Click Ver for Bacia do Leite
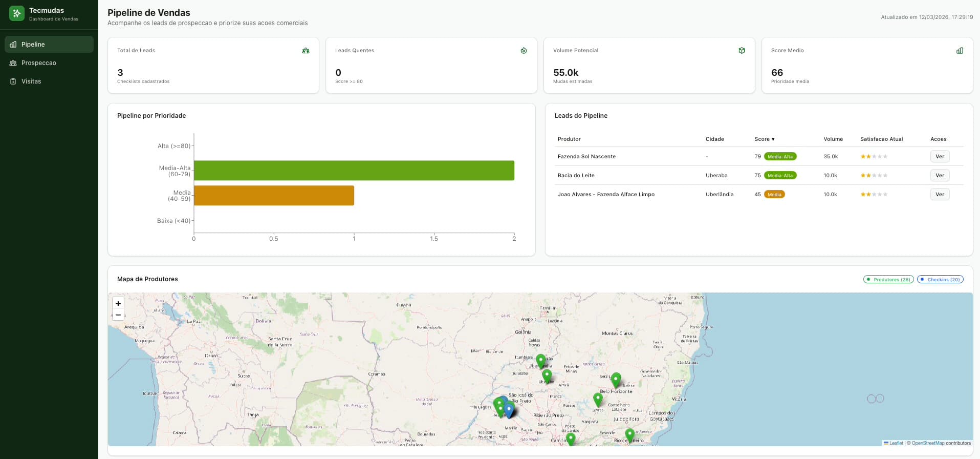Image resolution: width=980 pixels, height=459 pixels. coord(940,176)
